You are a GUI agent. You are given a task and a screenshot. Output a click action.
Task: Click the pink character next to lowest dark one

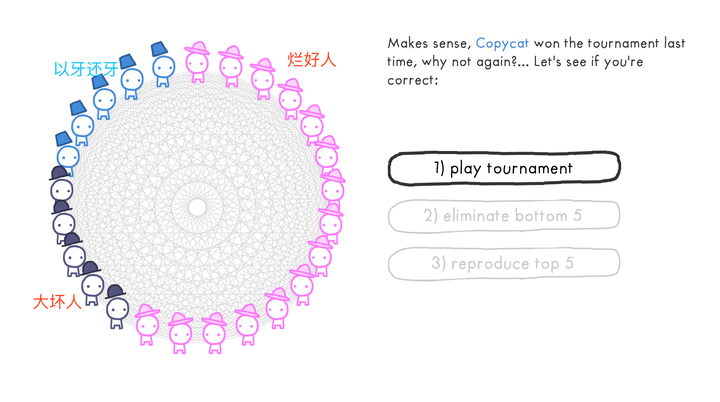[147, 325]
